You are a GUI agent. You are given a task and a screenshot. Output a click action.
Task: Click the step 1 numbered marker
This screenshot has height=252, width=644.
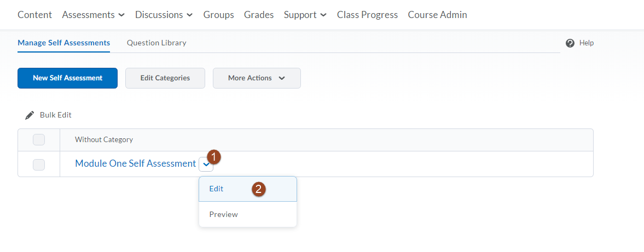(x=213, y=156)
